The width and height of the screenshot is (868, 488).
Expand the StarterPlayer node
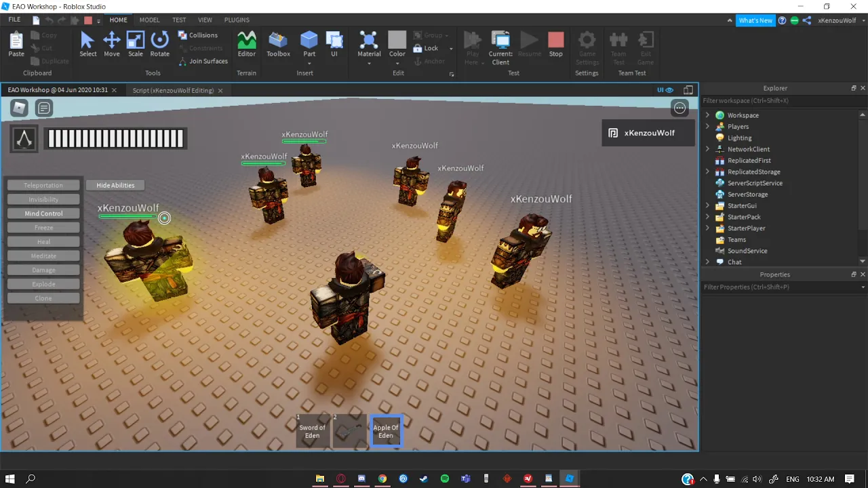click(x=707, y=228)
